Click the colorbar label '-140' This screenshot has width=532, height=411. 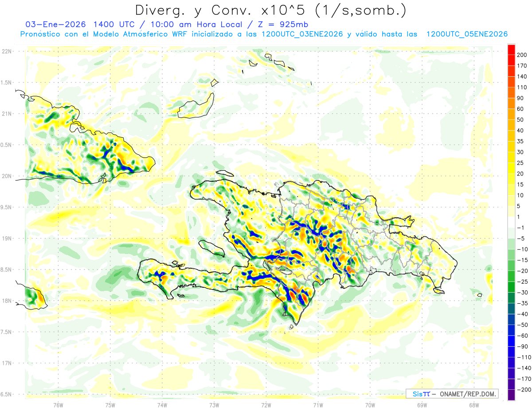[524, 368]
